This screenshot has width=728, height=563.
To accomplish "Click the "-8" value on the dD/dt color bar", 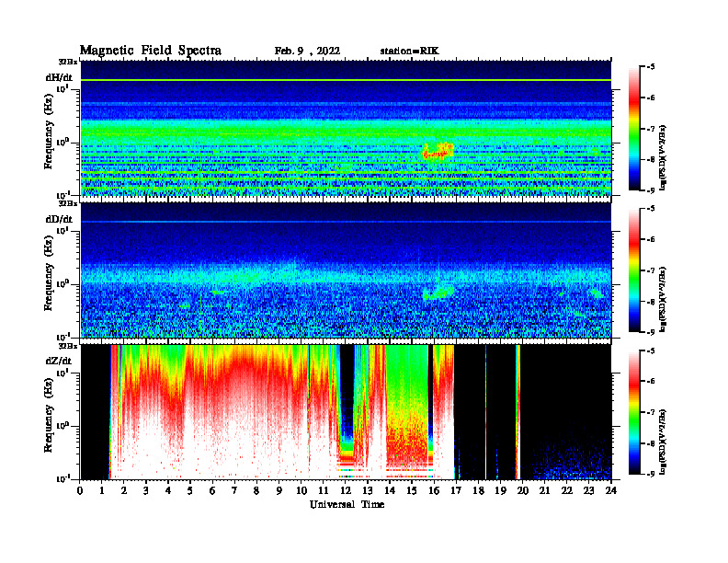I will tap(650, 302).
